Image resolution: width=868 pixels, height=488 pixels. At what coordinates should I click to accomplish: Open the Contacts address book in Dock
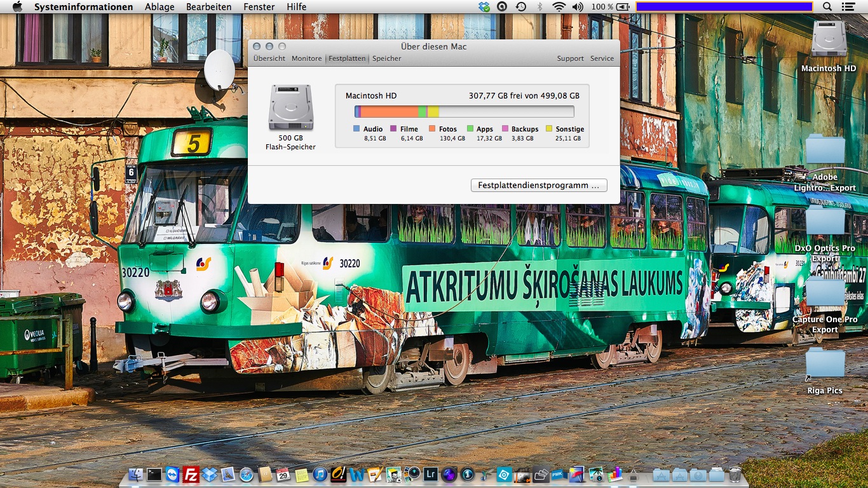(x=265, y=474)
